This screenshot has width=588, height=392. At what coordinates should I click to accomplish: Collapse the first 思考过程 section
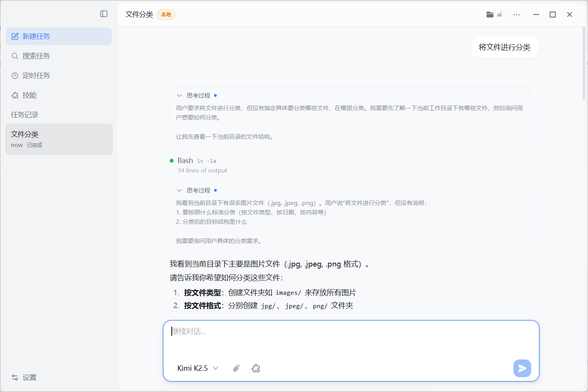coord(180,95)
